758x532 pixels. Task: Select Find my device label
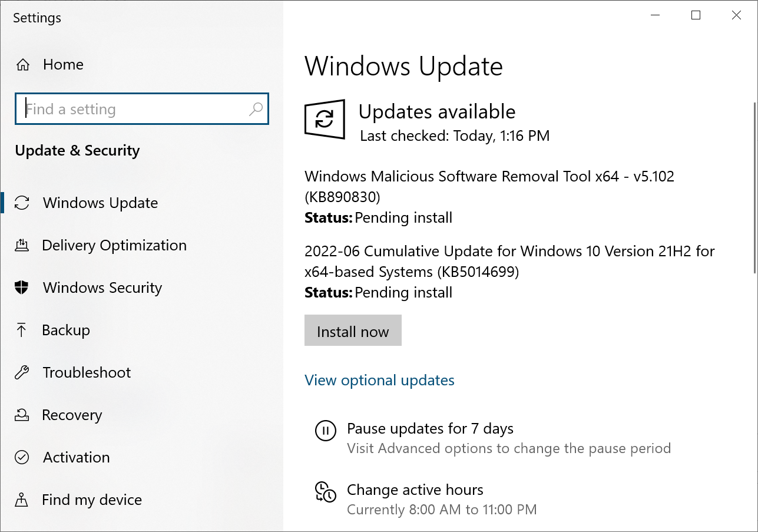(92, 500)
